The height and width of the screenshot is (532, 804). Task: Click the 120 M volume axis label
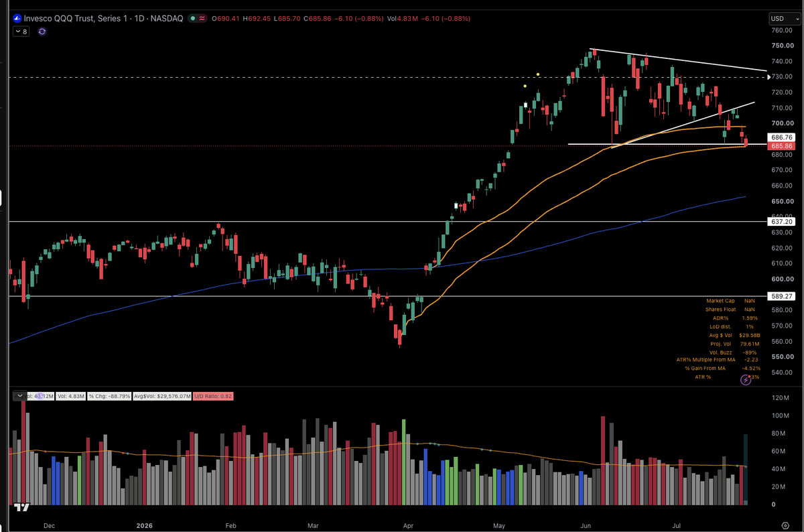pyautogui.click(x=781, y=399)
